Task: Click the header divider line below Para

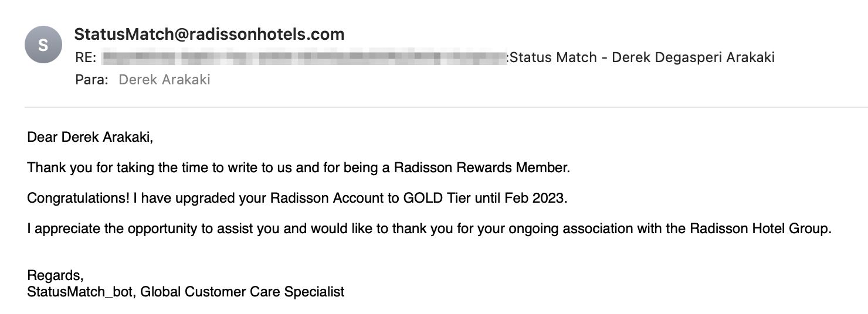Action: (x=446, y=107)
